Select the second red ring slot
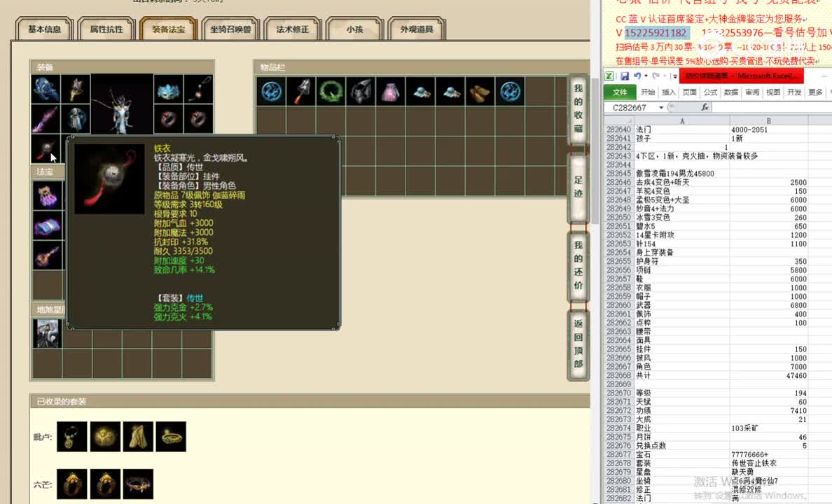The height and width of the screenshot is (504, 832). pos(198,118)
